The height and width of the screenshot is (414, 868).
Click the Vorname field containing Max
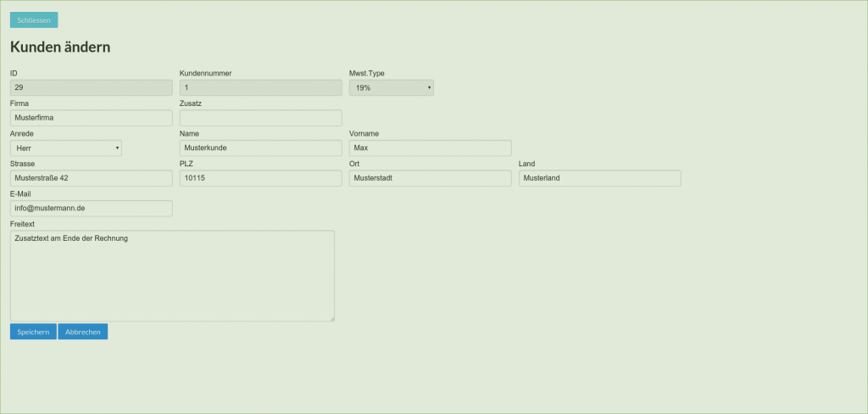[430, 148]
